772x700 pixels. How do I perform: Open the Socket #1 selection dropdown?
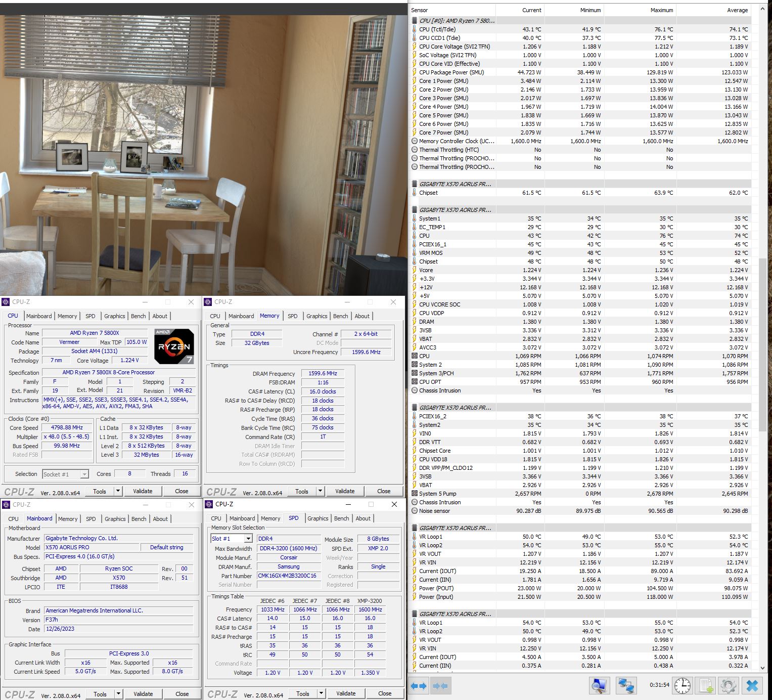84,474
